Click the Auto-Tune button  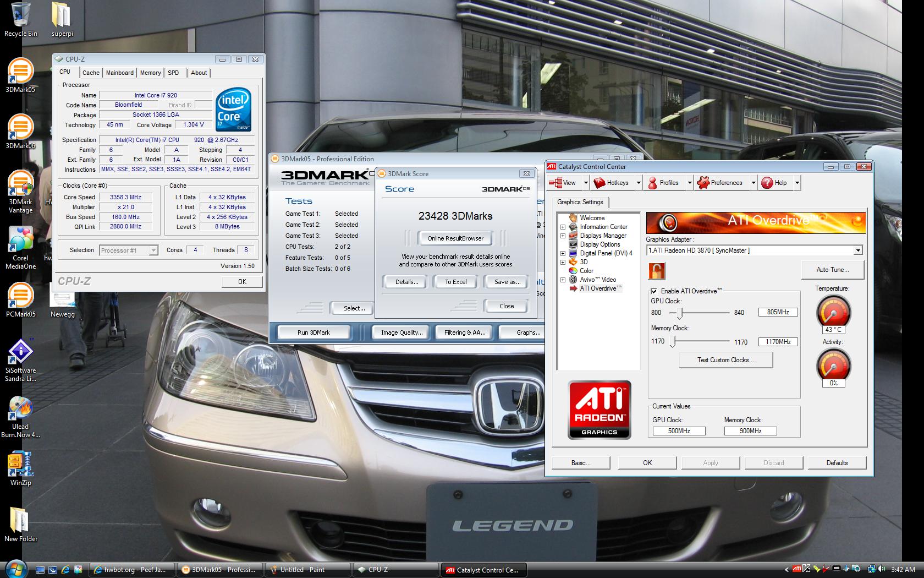click(832, 270)
